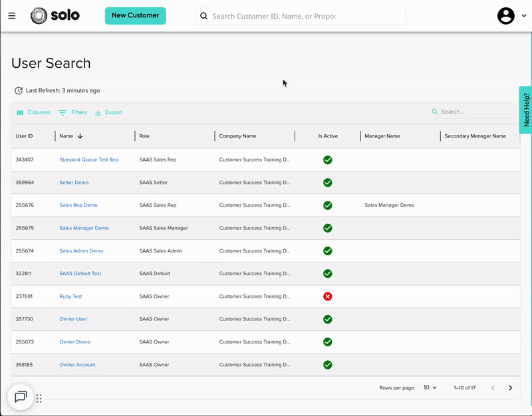Click the red inactive icon for Ruby Test
The image size is (532, 416).
(327, 296)
